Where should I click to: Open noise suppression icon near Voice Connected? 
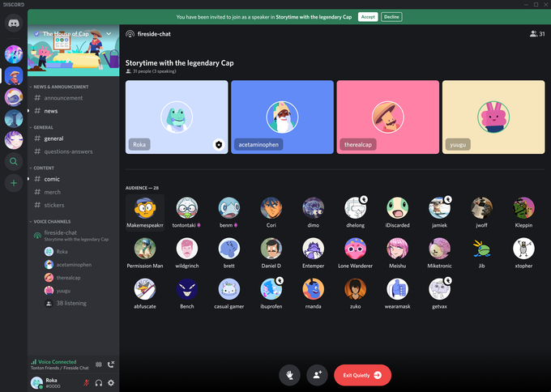pos(99,364)
